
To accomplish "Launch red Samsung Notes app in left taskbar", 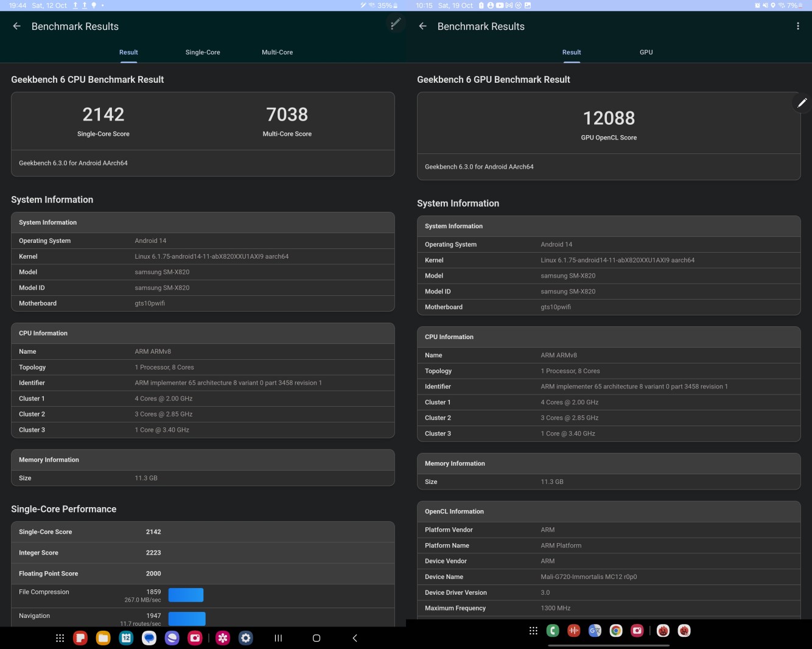I will (80, 638).
